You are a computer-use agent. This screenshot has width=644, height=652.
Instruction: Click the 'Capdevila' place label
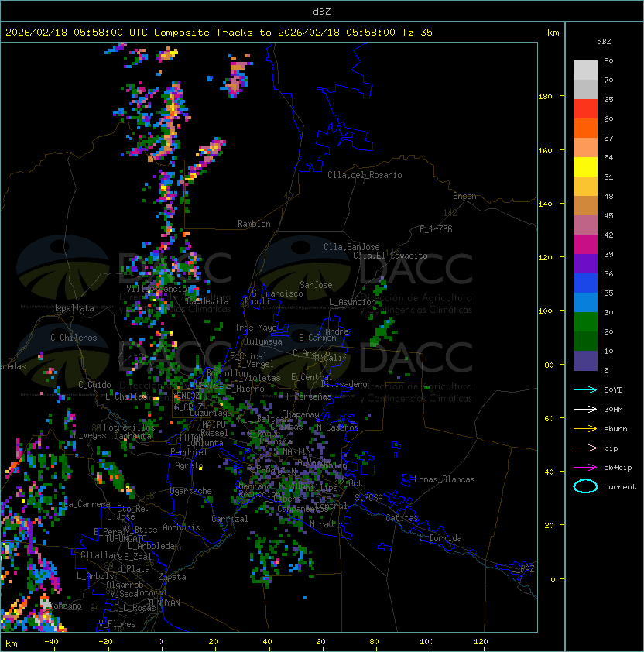pos(207,301)
